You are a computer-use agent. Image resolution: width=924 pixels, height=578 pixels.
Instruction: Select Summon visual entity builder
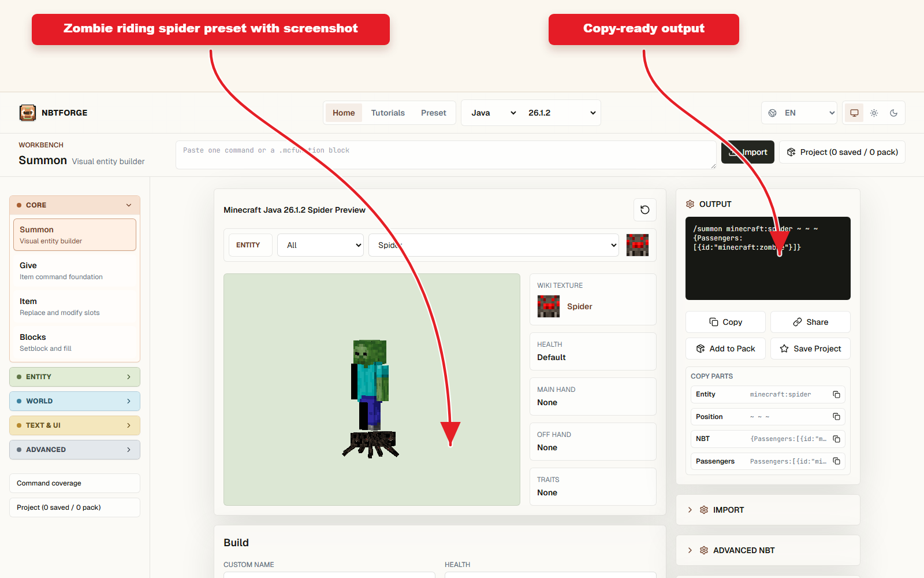[74, 235]
